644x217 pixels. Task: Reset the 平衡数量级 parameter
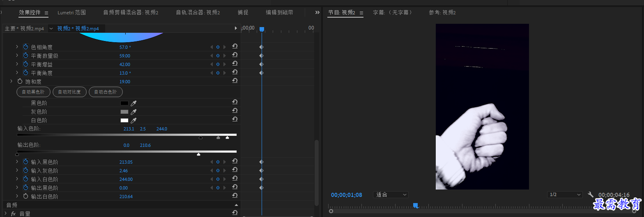tap(235, 55)
